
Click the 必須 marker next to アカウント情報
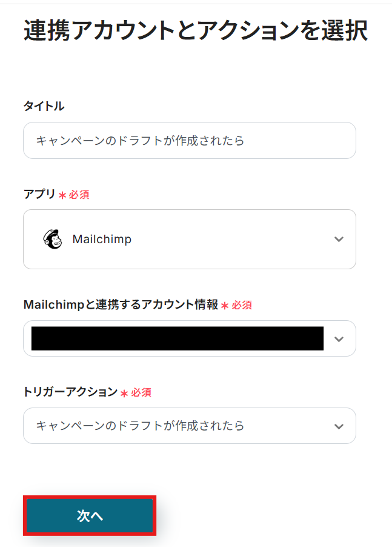pyautogui.click(x=242, y=305)
